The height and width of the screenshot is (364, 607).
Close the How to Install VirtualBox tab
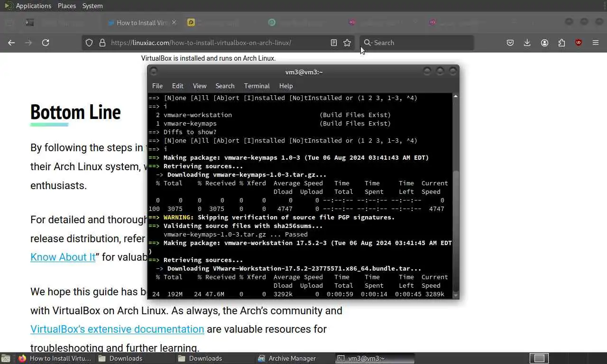click(174, 22)
